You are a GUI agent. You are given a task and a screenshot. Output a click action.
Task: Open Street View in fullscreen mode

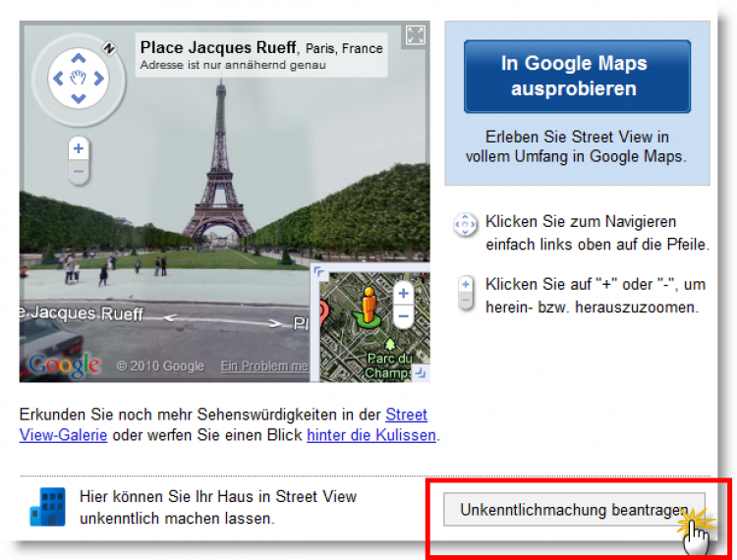(x=416, y=35)
